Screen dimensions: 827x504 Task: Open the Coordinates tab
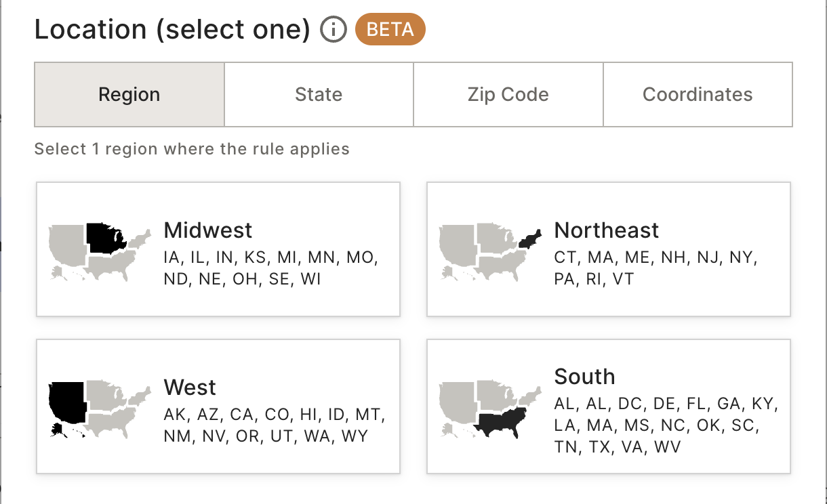[698, 95]
